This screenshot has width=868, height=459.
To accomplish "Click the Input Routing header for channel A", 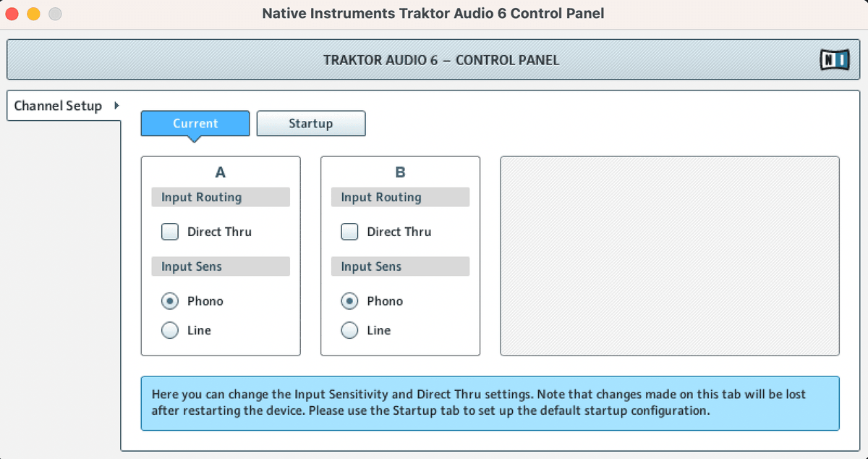I will pos(220,197).
